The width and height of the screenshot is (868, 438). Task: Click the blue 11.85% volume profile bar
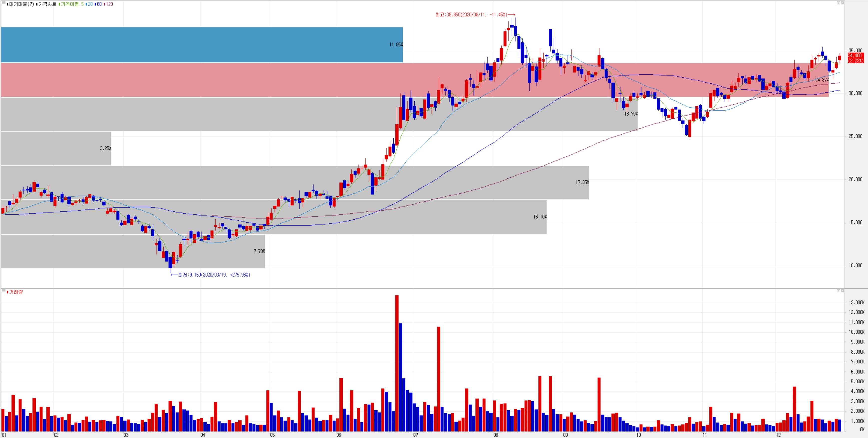[x=202, y=45]
